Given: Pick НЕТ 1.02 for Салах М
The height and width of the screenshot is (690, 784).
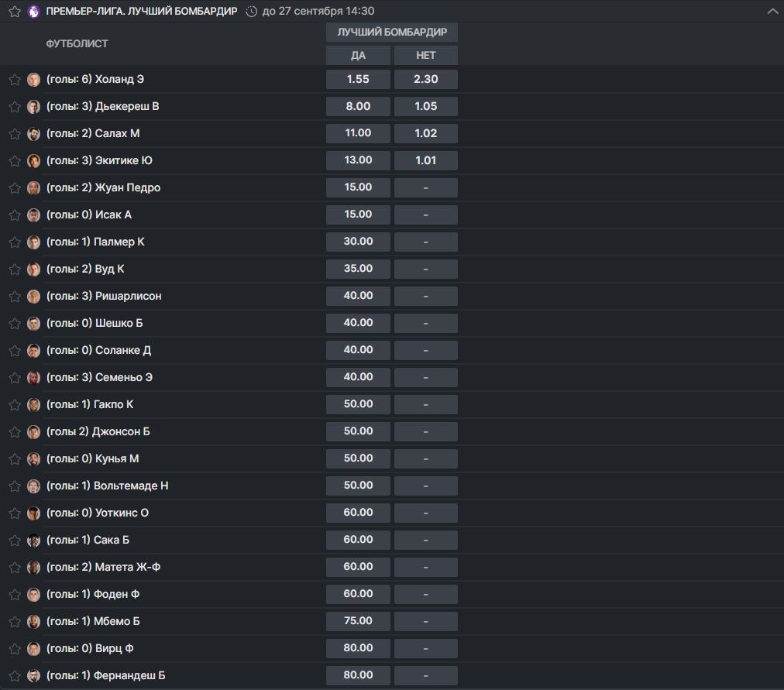Looking at the screenshot, I should pyautogui.click(x=425, y=133).
